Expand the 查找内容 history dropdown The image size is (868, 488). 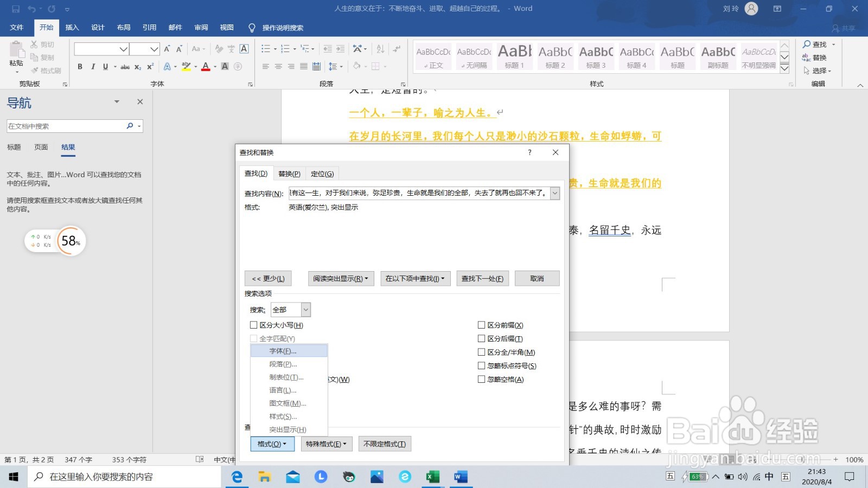[554, 193]
